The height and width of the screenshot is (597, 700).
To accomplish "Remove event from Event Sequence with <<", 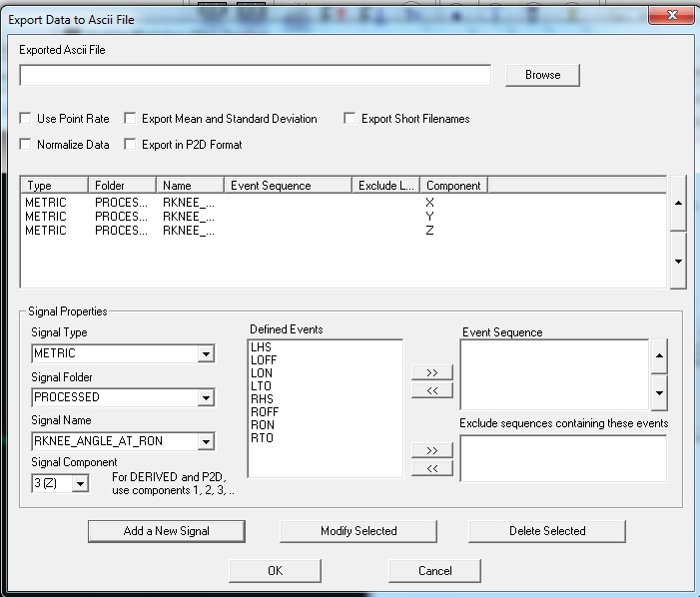I will pos(431,390).
